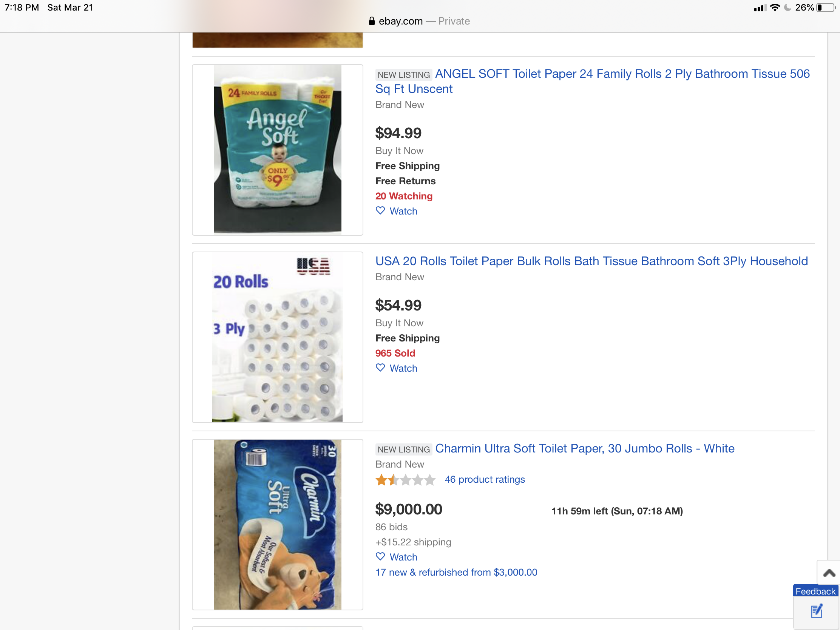Click heart icon on Angel Soft listing
The height and width of the screenshot is (630, 840).
coord(380,211)
